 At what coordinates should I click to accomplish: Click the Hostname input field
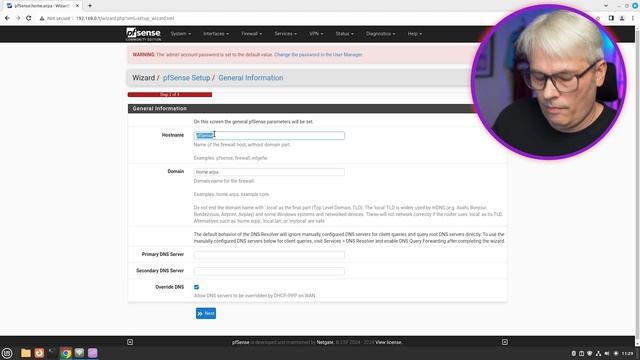click(x=269, y=136)
